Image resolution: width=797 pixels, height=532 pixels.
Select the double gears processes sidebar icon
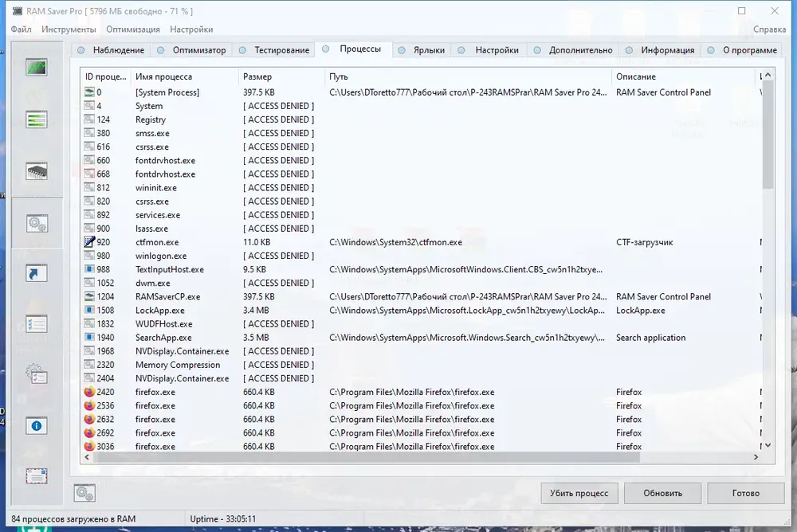37,223
